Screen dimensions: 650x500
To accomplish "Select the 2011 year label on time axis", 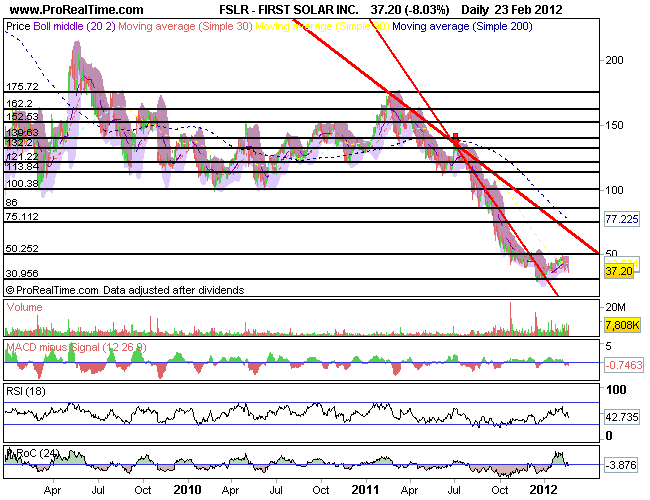I will click(365, 490).
